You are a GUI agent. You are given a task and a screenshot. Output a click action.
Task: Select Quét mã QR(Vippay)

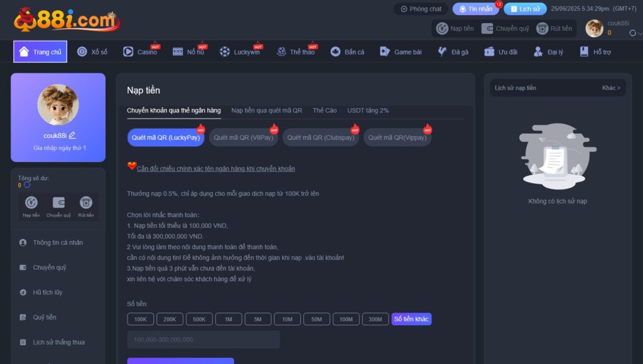tap(397, 137)
